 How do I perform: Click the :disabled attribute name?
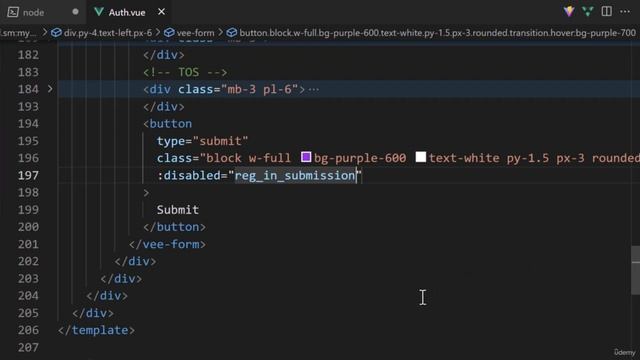coord(188,176)
